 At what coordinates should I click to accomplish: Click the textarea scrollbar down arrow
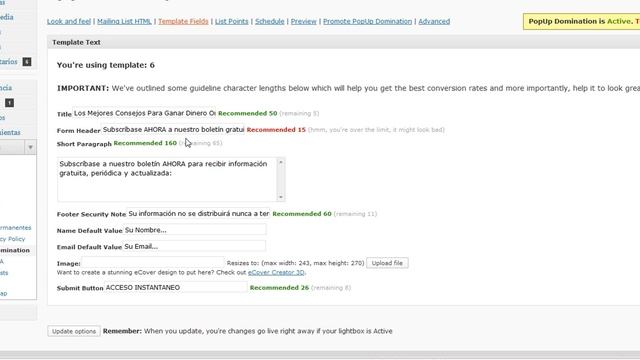tap(281, 197)
